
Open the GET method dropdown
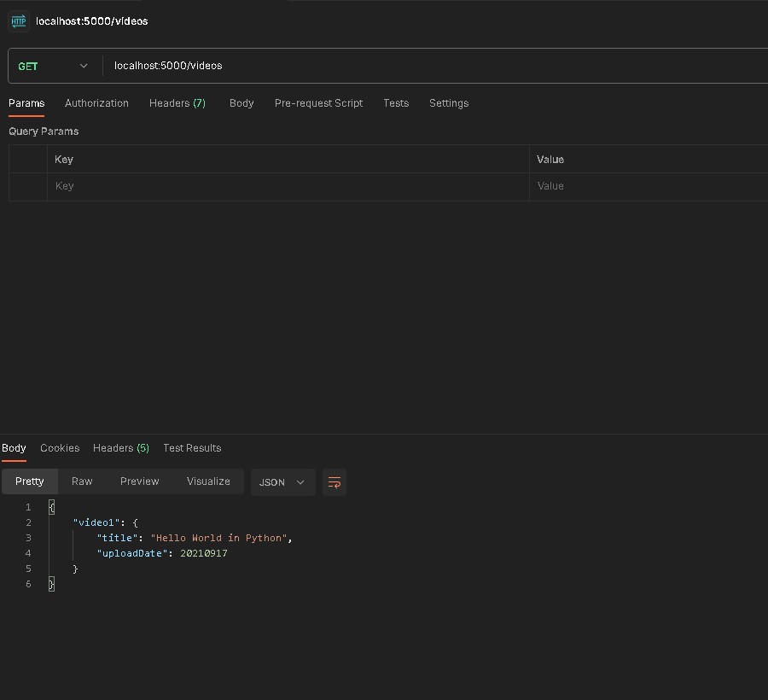pos(53,66)
